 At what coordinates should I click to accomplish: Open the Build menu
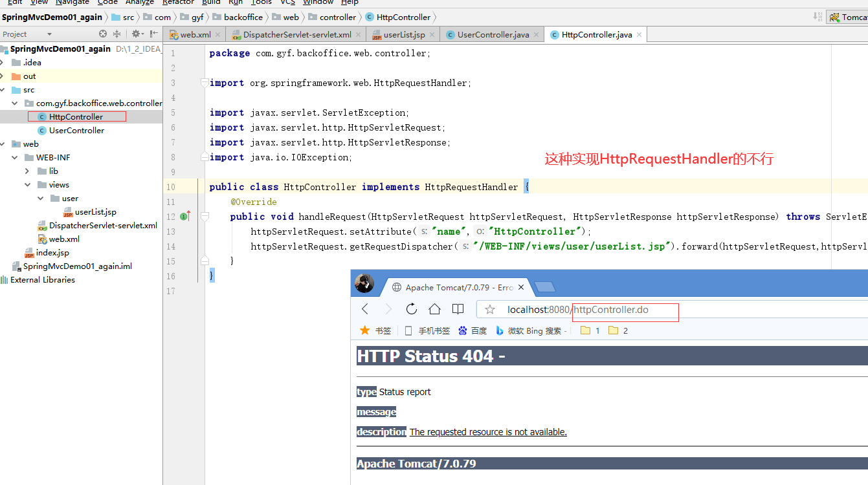click(x=211, y=3)
